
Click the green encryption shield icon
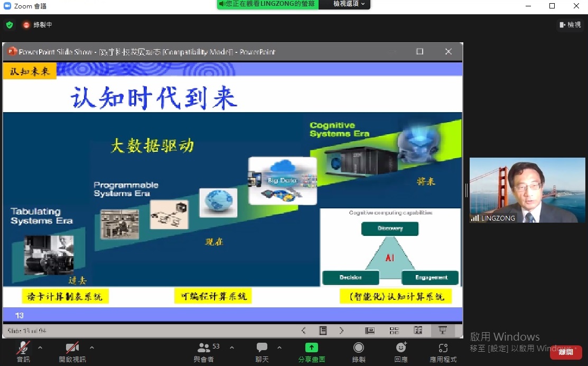10,25
